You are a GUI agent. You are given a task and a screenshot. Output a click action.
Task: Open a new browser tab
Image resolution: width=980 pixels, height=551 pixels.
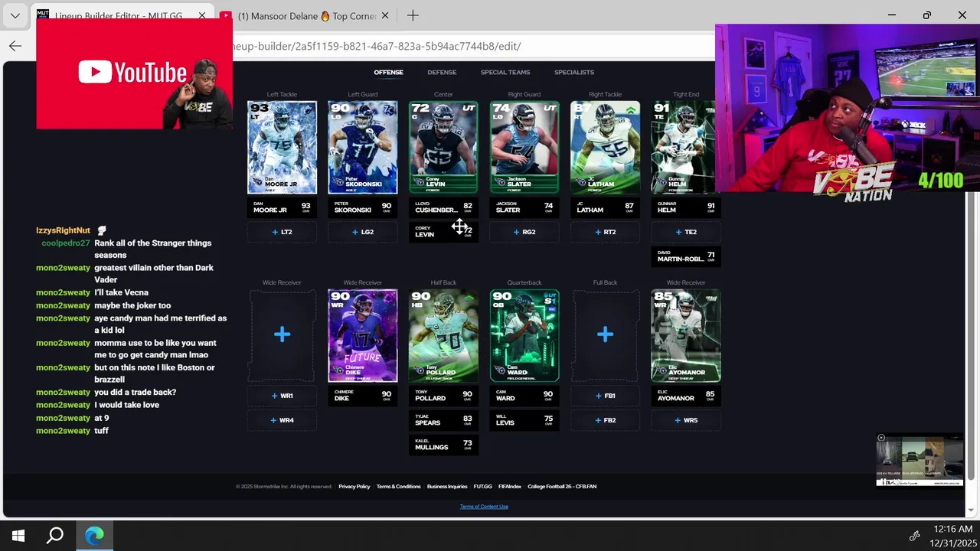(x=413, y=15)
